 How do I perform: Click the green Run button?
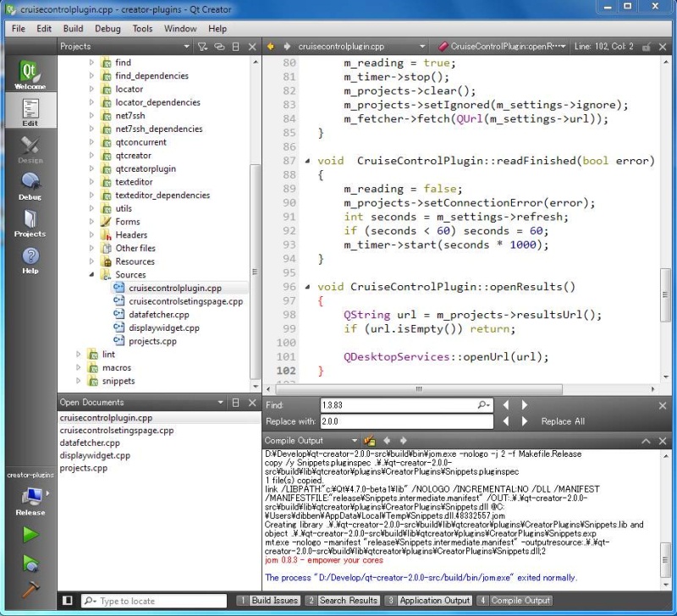point(30,535)
